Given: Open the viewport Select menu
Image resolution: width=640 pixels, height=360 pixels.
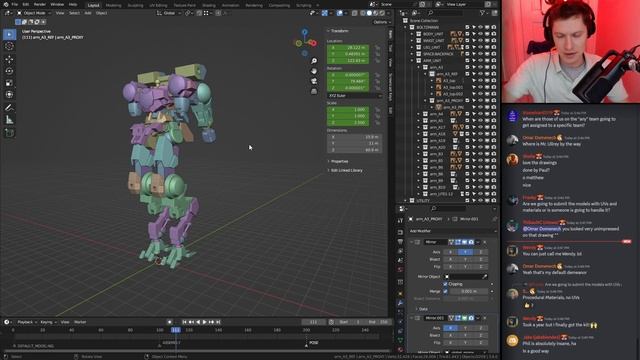Looking at the screenshot, I should point(74,13).
